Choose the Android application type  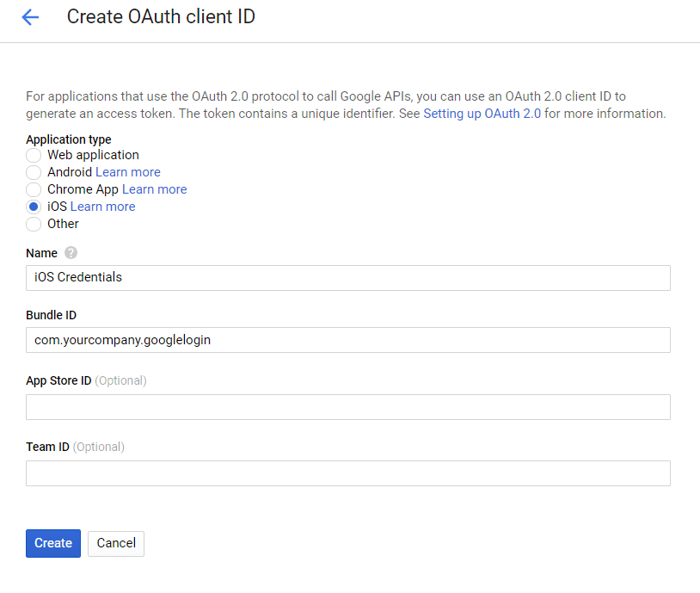tap(34, 173)
